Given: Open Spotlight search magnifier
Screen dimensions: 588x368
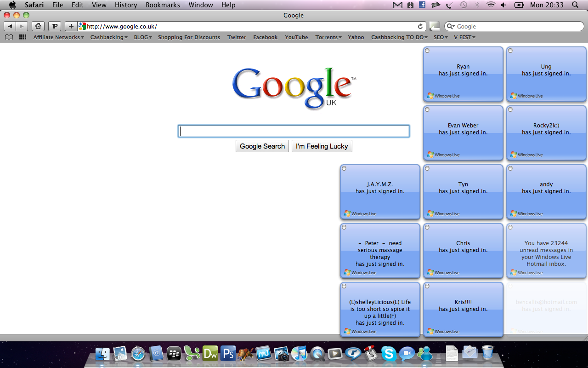Looking at the screenshot, I should pos(575,5).
